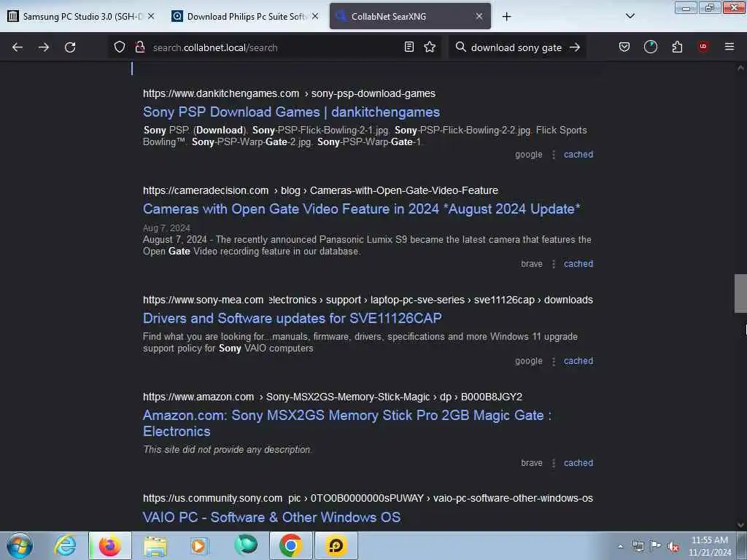The image size is (747, 560).
Task: Switch to Samsung PC Studio 3.0 tab
Action: tap(83, 16)
